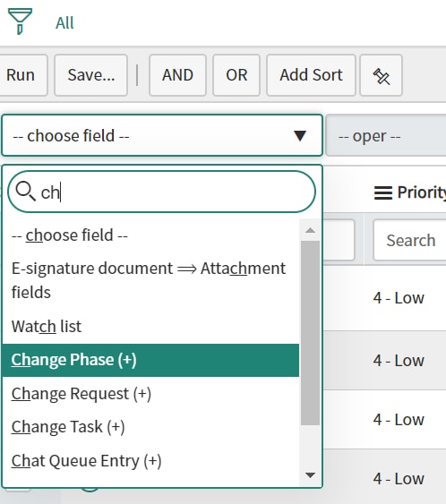Add an AND condition
Screen dimensions: 446x504
click(177, 75)
